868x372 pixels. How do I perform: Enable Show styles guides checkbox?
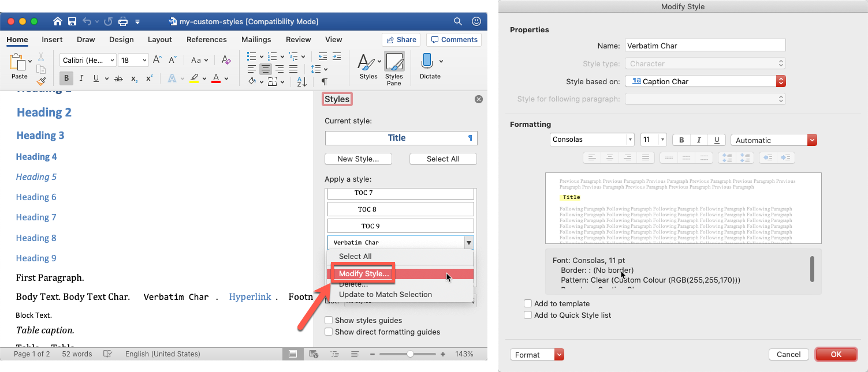click(x=329, y=320)
